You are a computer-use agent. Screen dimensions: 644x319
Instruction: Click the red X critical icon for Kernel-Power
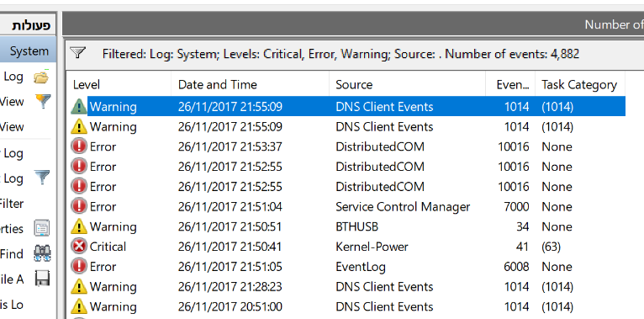[x=78, y=247]
